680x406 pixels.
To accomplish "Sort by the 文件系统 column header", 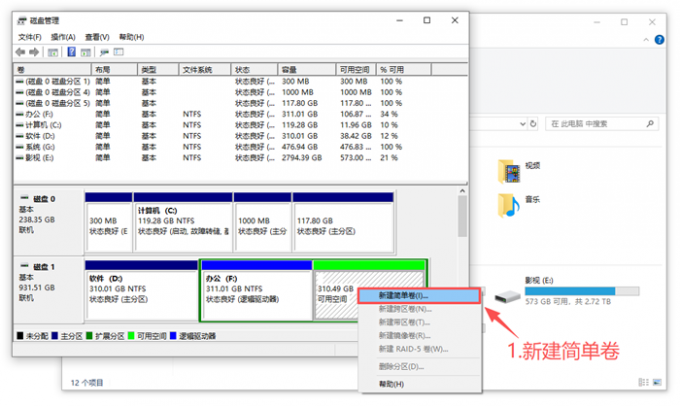I will [x=205, y=69].
